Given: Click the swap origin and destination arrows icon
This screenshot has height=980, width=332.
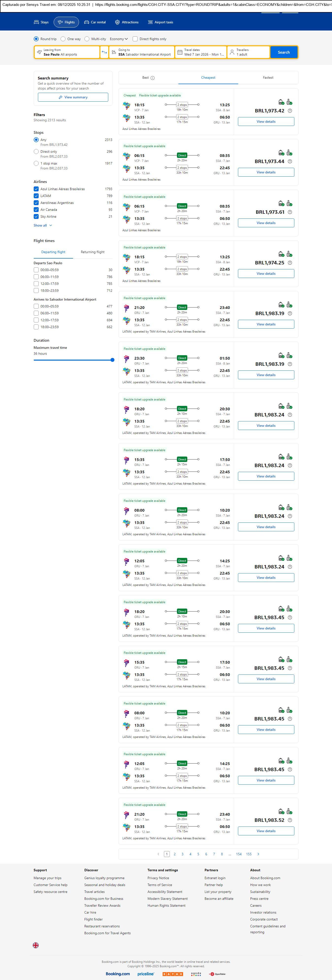Looking at the screenshot, I should tap(104, 52).
